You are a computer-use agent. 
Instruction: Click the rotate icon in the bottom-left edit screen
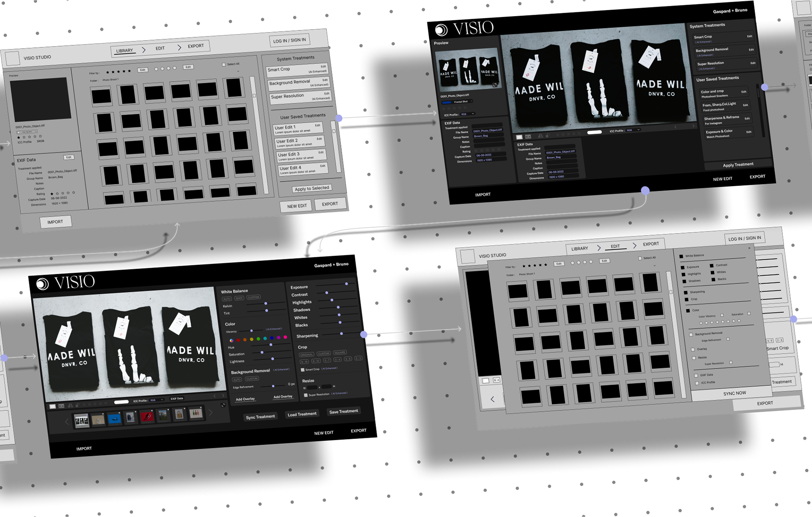(77, 405)
